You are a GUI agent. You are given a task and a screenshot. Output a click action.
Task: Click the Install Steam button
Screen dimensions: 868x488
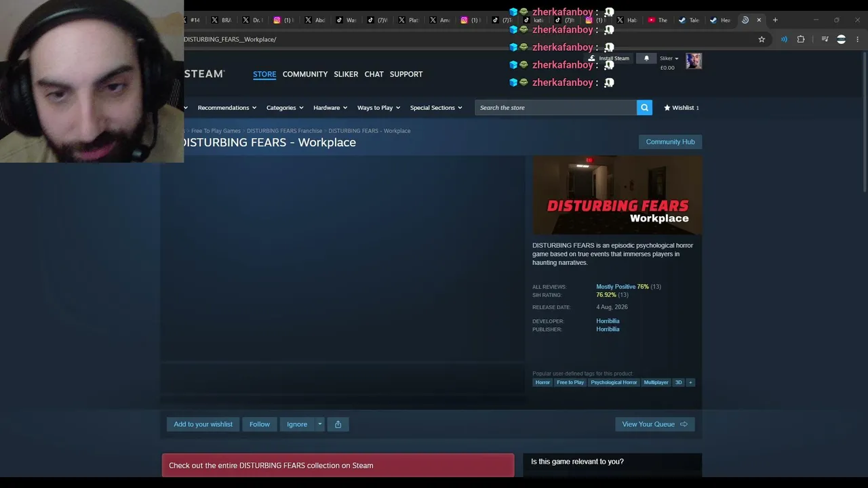[610, 58]
